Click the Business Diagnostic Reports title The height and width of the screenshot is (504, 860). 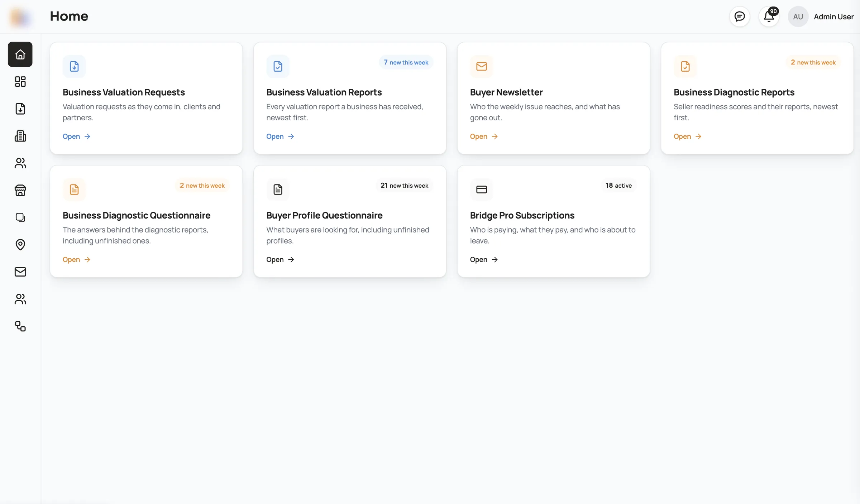[x=734, y=92]
